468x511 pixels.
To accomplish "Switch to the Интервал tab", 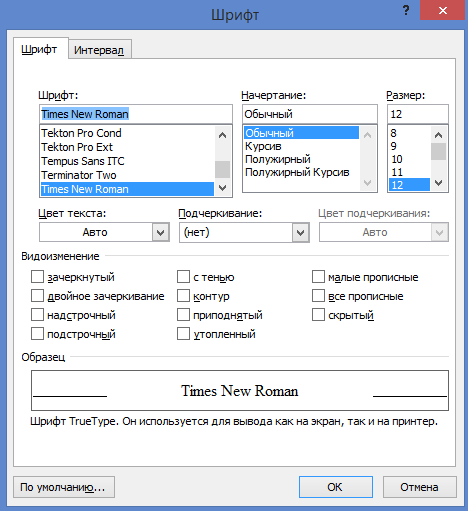I will (x=99, y=50).
